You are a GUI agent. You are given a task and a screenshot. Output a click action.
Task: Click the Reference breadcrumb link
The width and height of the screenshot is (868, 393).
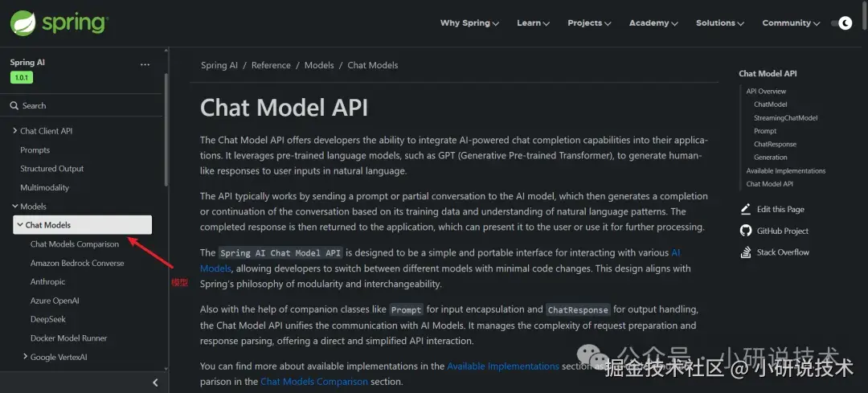271,65
